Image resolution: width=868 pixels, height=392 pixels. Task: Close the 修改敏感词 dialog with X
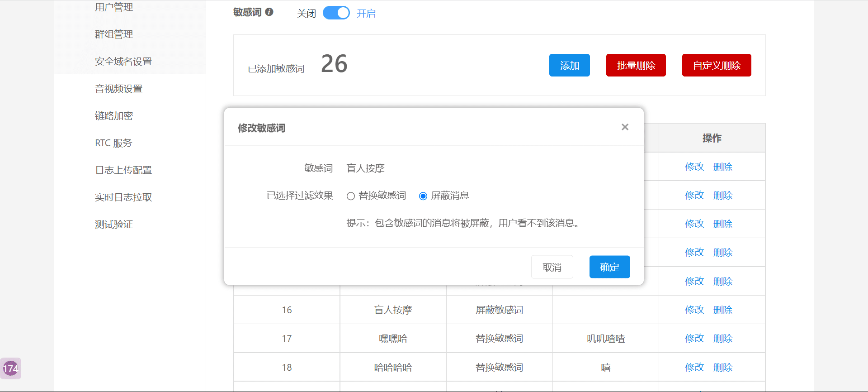pyautogui.click(x=625, y=127)
